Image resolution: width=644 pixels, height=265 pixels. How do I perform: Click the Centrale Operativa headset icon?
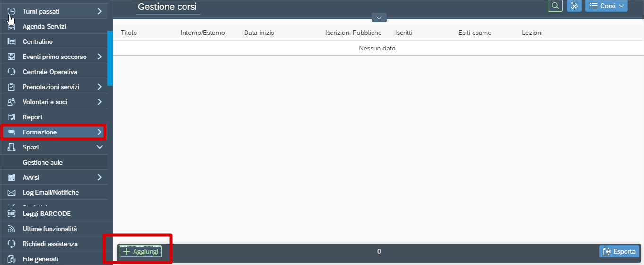coord(12,72)
